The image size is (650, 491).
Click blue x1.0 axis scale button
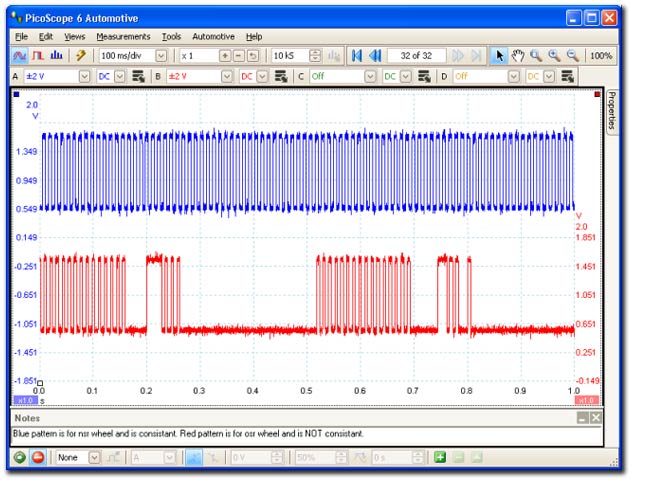(26, 400)
